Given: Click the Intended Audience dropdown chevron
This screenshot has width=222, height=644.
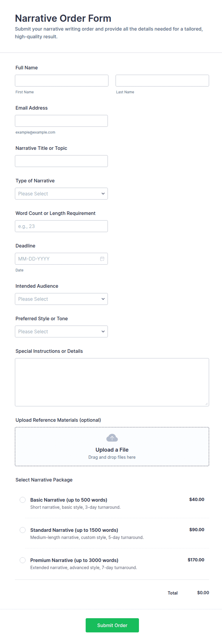Looking at the screenshot, I should [103, 299].
